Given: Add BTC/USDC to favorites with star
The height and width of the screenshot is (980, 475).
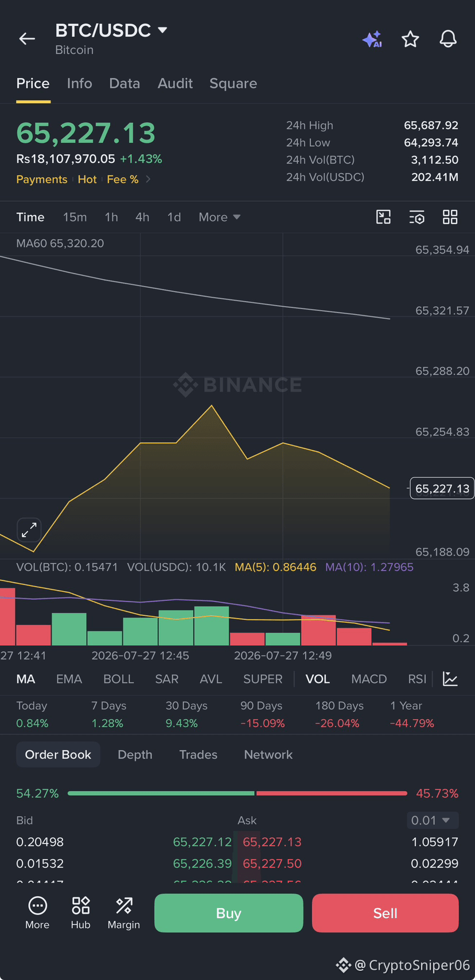Looking at the screenshot, I should [x=410, y=39].
